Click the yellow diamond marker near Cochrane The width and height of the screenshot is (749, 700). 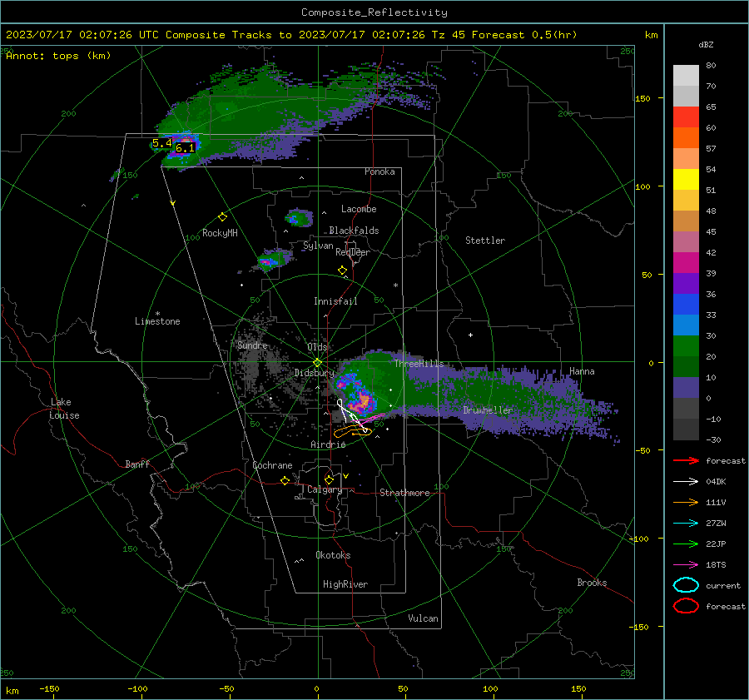point(285,480)
